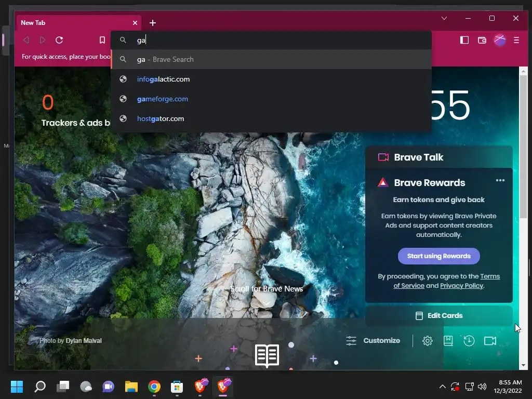Close the New Tab tab

(135, 23)
